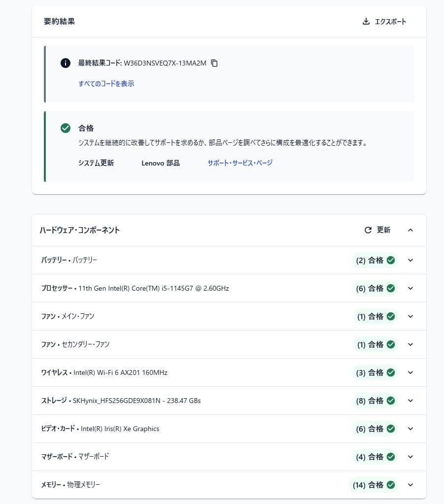Expand the battery row details
Image resolution: width=444 pixels, height=504 pixels.
click(x=410, y=260)
